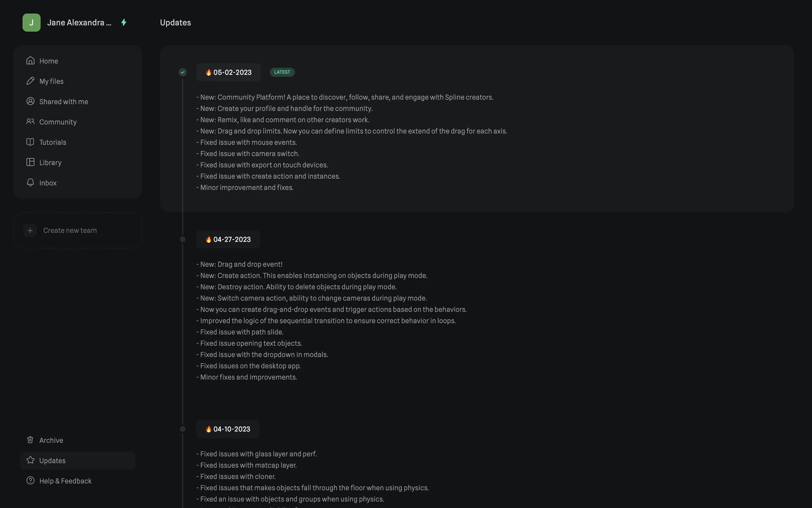Click the Inbox bell icon
The height and width of the screenshot is (508, 812).
tap(30, 182)
